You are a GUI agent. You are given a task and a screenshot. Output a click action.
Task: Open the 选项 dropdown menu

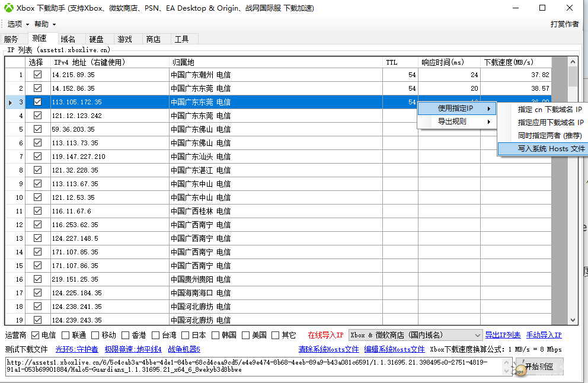point(18,24)
